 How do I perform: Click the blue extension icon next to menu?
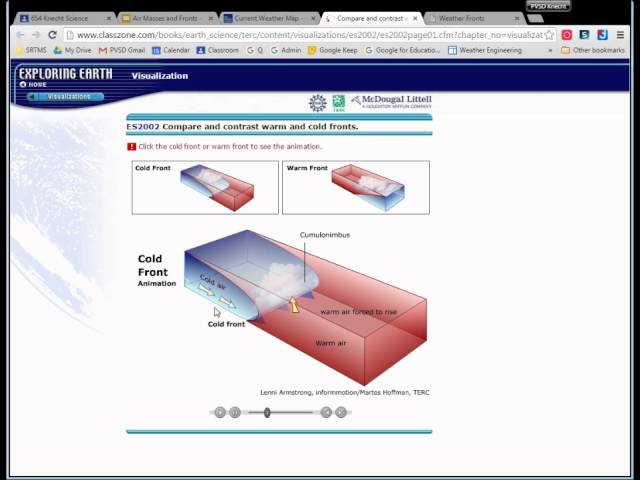(602, 35)
